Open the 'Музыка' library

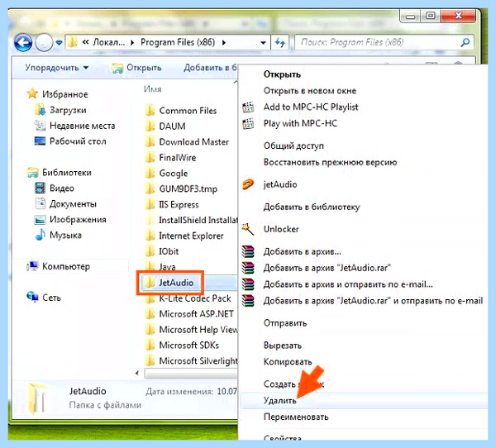[x=58, y=235]
